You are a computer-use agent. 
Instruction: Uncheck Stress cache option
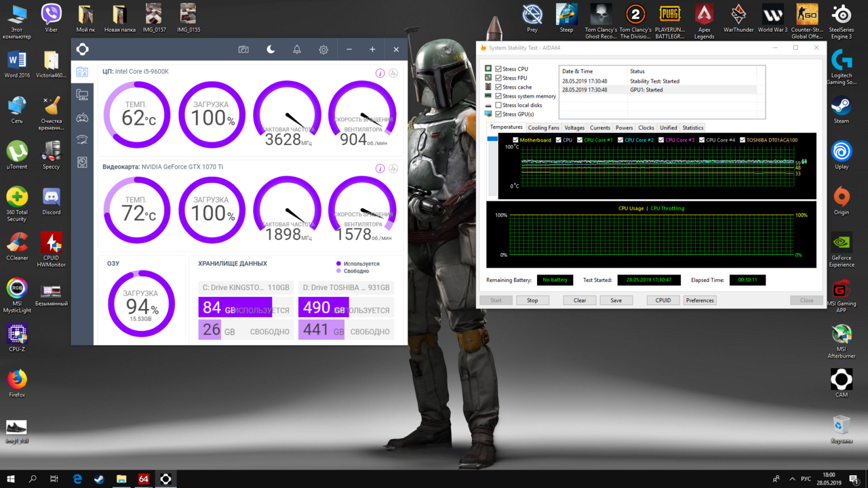point(498,87)
